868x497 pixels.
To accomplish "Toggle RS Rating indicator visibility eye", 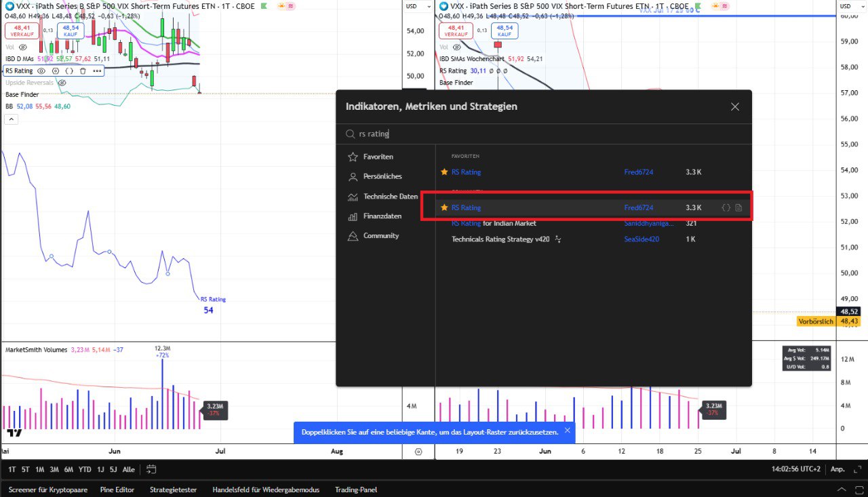I will click(x=41, y=71).
